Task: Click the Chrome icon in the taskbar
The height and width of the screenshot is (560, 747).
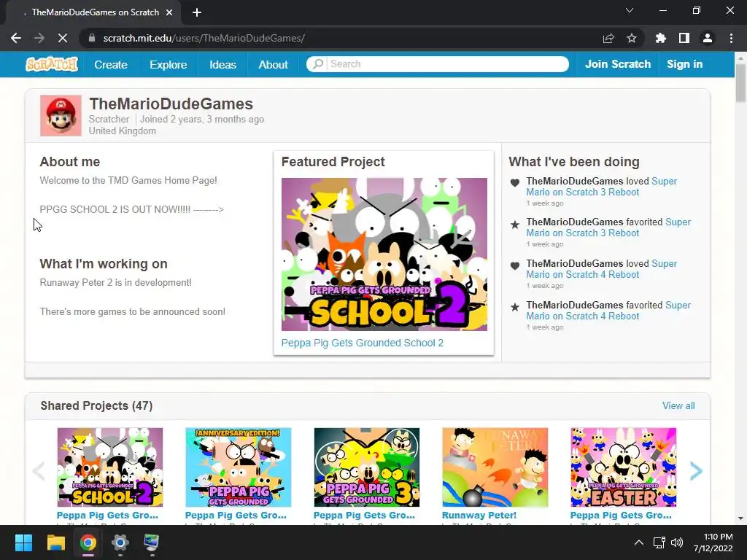Action: [x=88, y=542]
